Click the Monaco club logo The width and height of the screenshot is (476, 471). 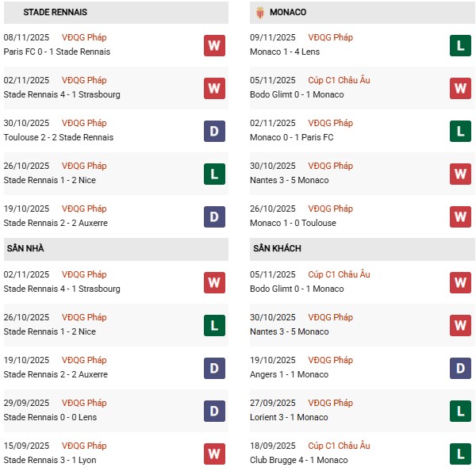click(260, 13)
